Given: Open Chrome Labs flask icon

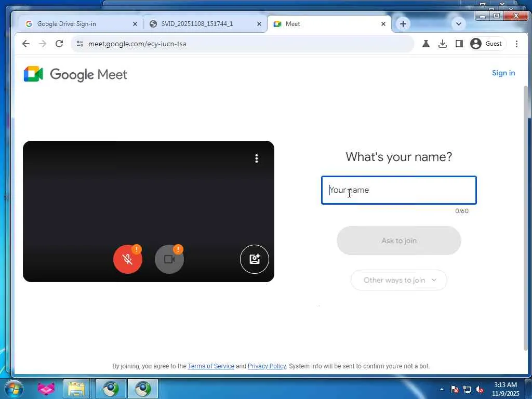Looking at the screenshot, I should 426,44.
